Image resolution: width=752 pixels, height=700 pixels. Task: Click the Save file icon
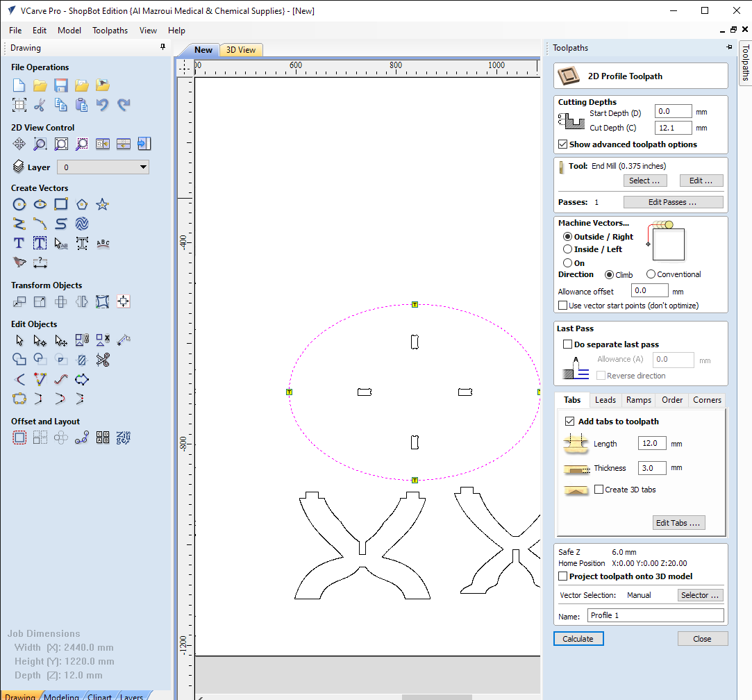click(61, 85)
